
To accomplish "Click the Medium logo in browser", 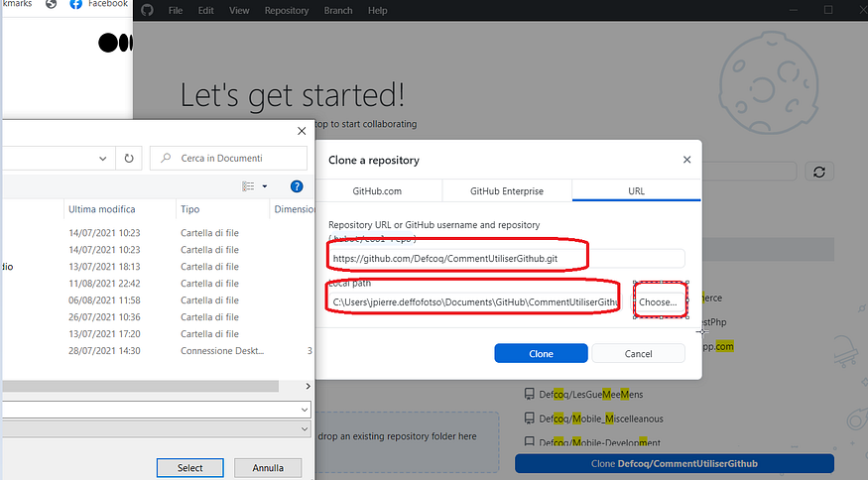I will [x=115, y=43].
